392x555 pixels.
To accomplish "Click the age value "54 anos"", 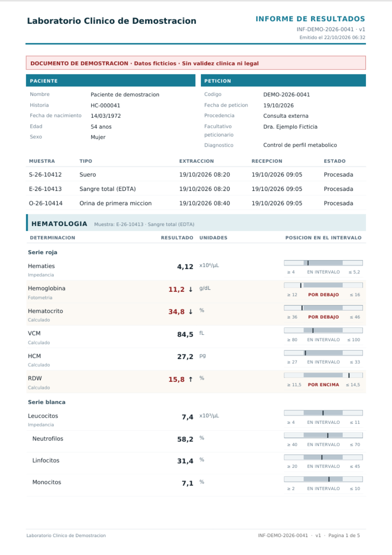I will tap(101, 127).
